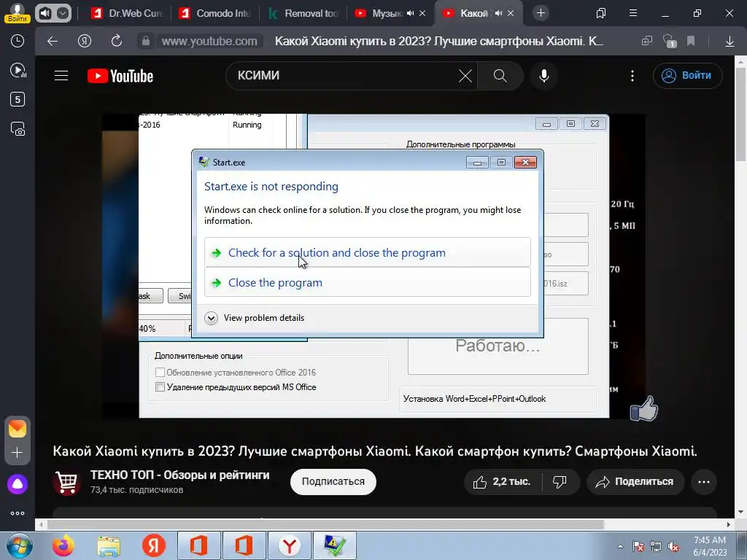
Task: Expand the sound control dropdown arrow
Action: click(63, 13)
